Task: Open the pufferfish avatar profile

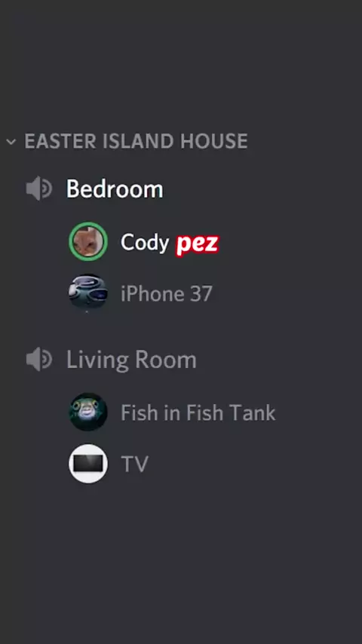Action: (x=88, y=412)
